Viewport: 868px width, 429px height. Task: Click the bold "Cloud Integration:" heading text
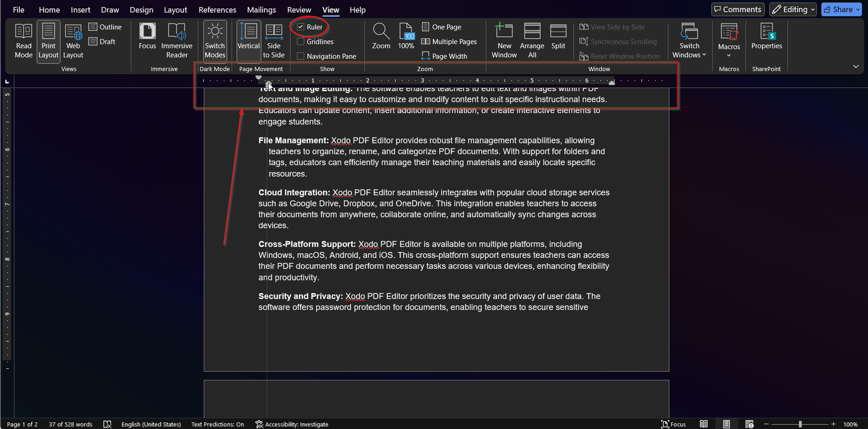tap(294, 192)
